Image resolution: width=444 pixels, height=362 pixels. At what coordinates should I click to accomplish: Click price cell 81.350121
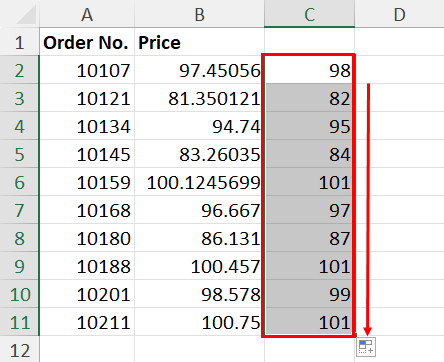pyautogui.click(x=199, y=98)
